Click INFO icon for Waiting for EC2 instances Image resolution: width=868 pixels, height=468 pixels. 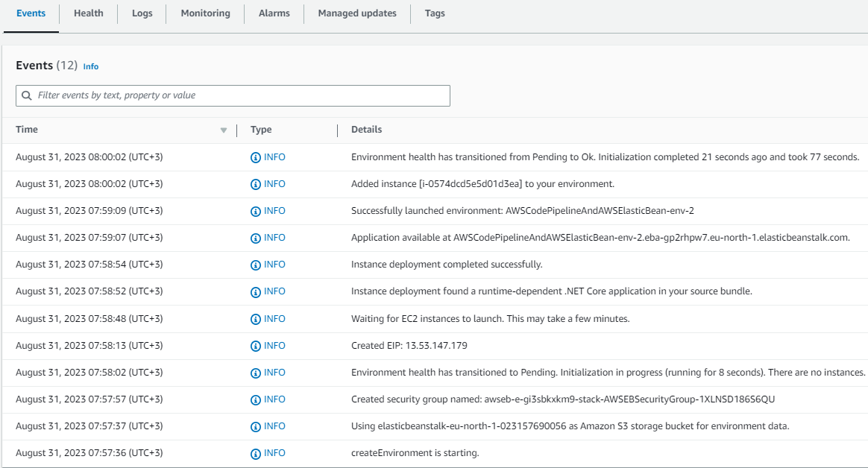(x=256, y=319)
